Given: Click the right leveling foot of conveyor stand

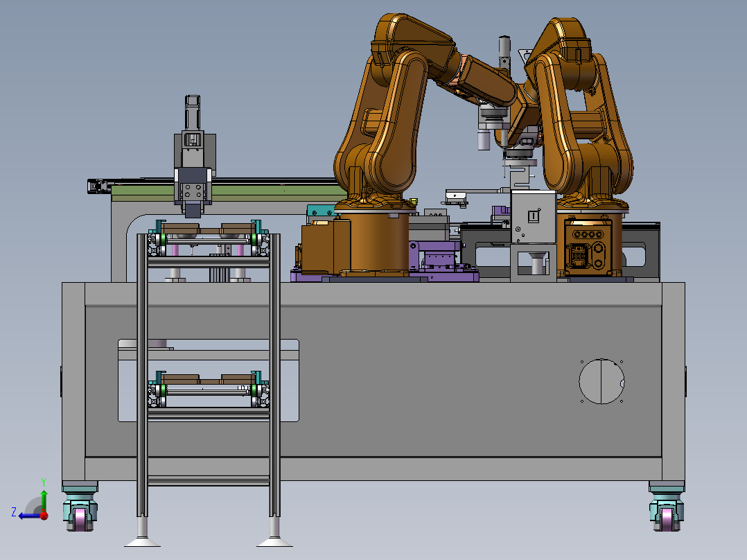Looking at the screenshot, I should tap(274, 533).
